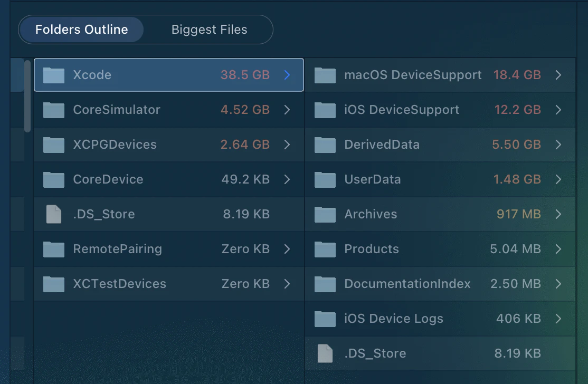This screenshot has height=384, width=588.
Task: Select the CoreDevice folder name
Action: pyautogui.click(x=108, y=179)
